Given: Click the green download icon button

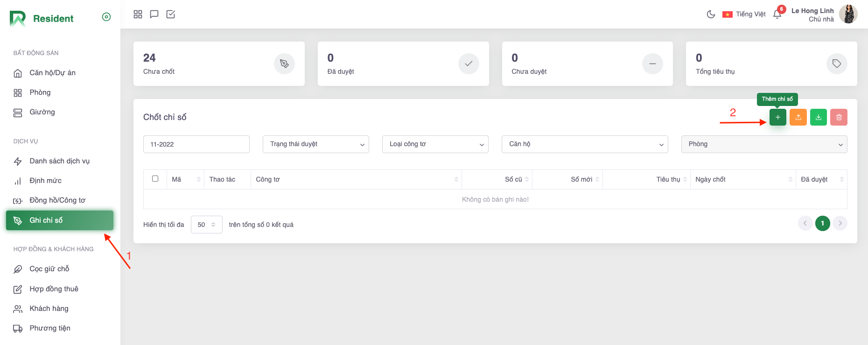Looking at the screenshot, I should pos(818,117).
